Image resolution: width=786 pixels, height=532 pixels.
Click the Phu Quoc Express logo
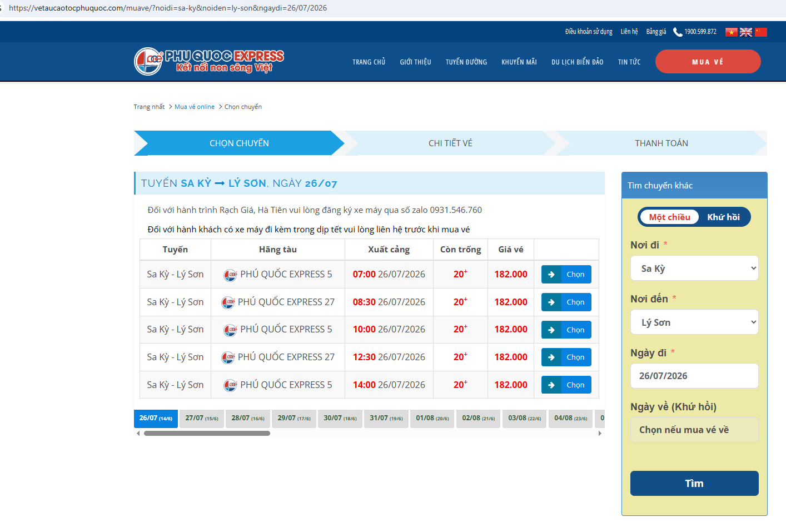tap(209, 61)
